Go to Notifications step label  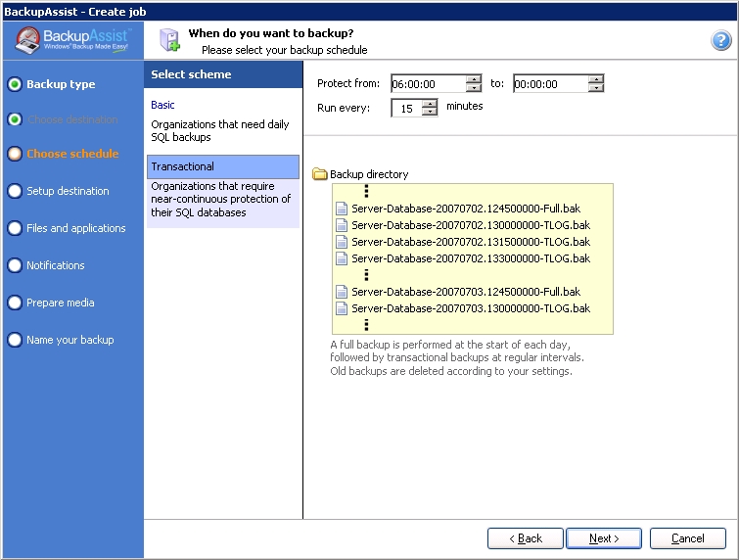55,265
